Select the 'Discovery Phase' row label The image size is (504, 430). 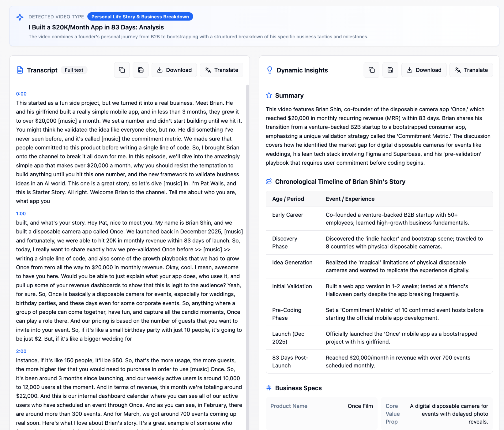point(285,242)
